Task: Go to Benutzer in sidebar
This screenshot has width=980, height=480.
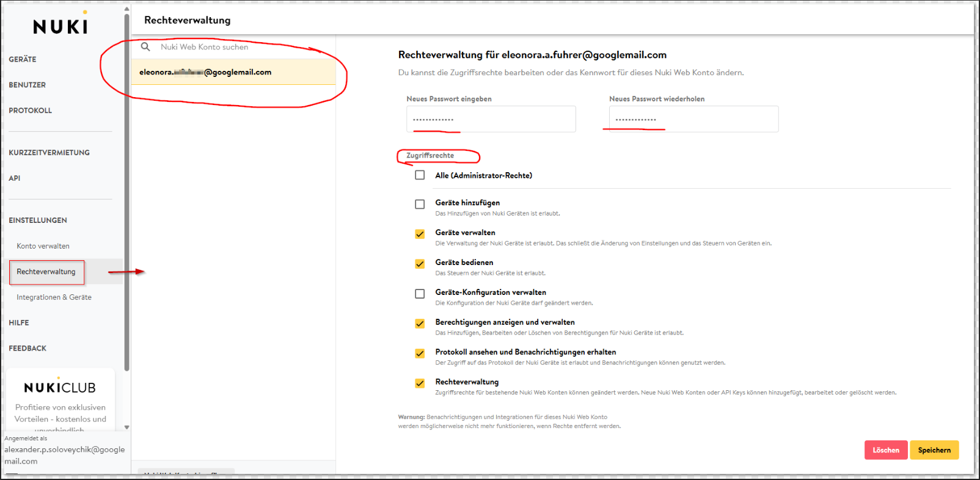Action: point(27,85)
